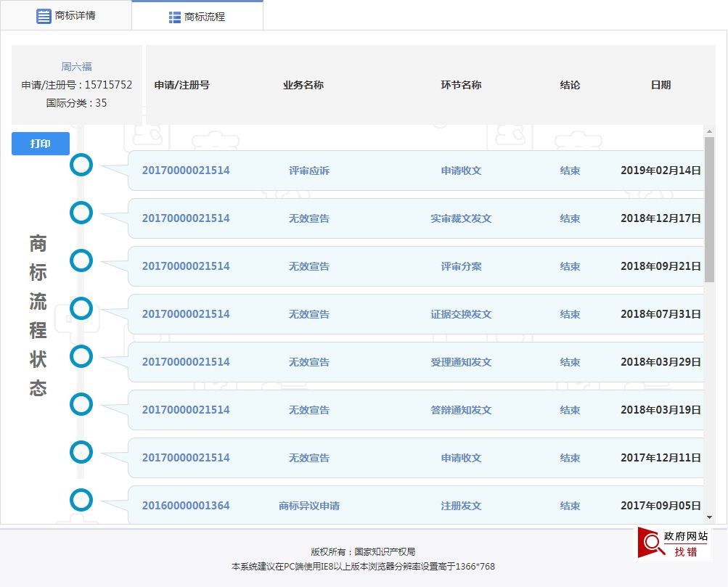This screenshot has height=587, width=728.
Task: Click number 20160000001364
Action: (x=186, y=506)
